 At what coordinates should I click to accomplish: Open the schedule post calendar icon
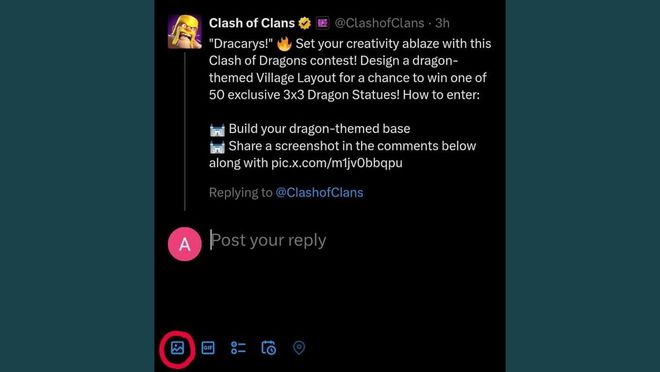269,348
